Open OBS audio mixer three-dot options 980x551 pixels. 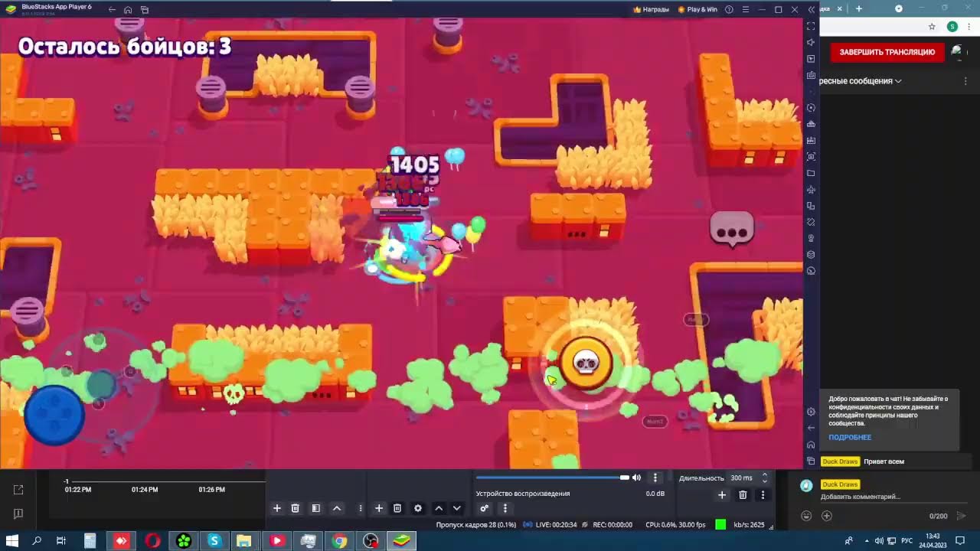click(655, 478)
